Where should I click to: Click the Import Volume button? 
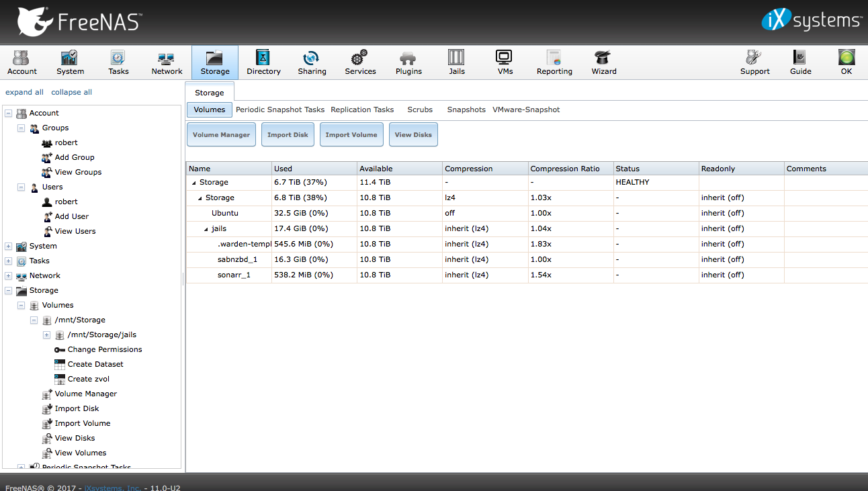pos(351,134)
